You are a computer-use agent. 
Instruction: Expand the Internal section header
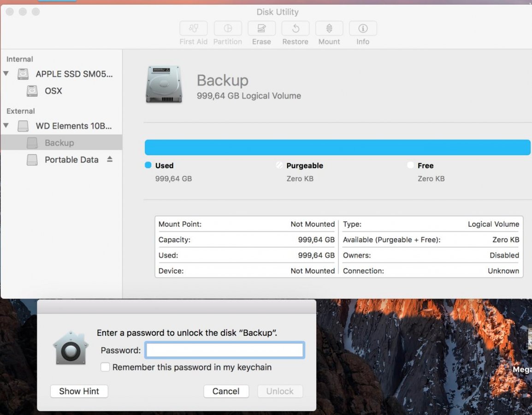pyautogui.click(x=19, y=59)
